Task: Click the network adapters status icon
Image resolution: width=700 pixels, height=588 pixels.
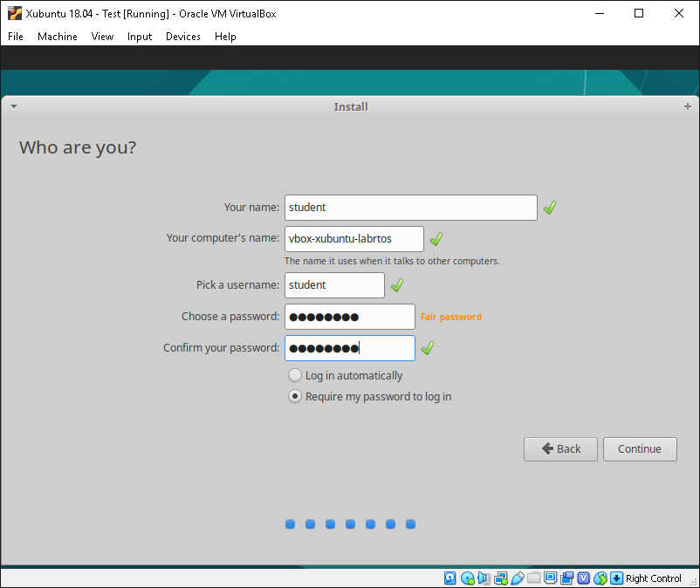Action: 501,578
